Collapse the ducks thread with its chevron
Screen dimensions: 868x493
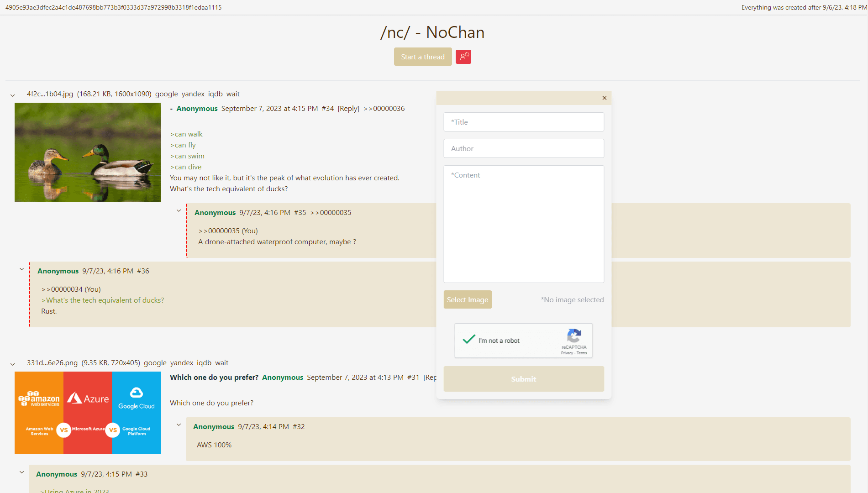(x=12, y=95)
